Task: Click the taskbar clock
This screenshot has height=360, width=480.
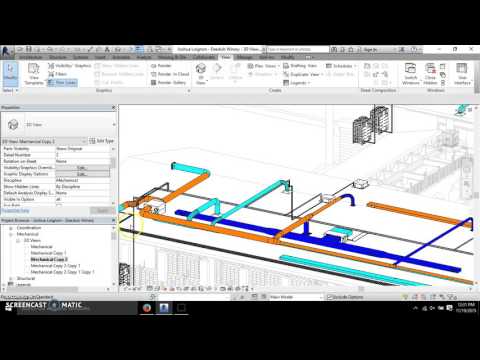Action: [466, 308]
